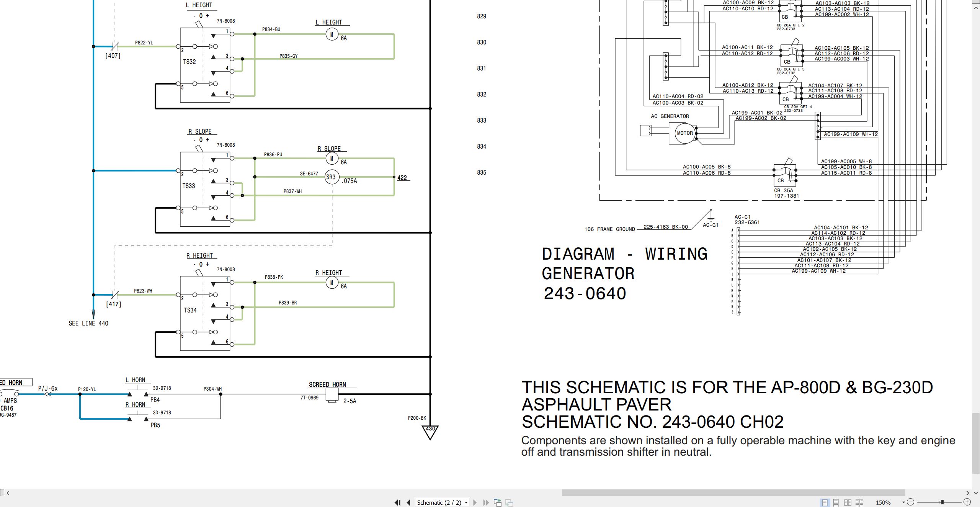This screenshot has height=507, width=980.
Task: Click the 106 FRAME GROUND label
Action: pos(609,229)
